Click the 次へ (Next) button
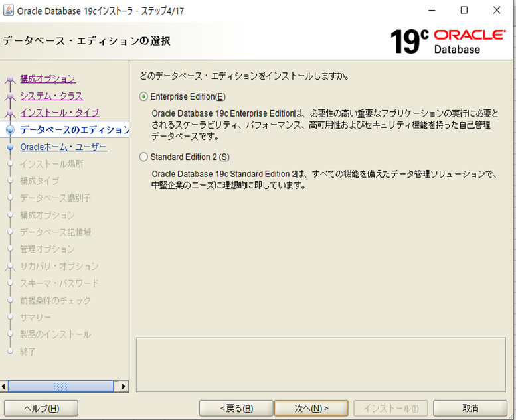 pos(311,408)
